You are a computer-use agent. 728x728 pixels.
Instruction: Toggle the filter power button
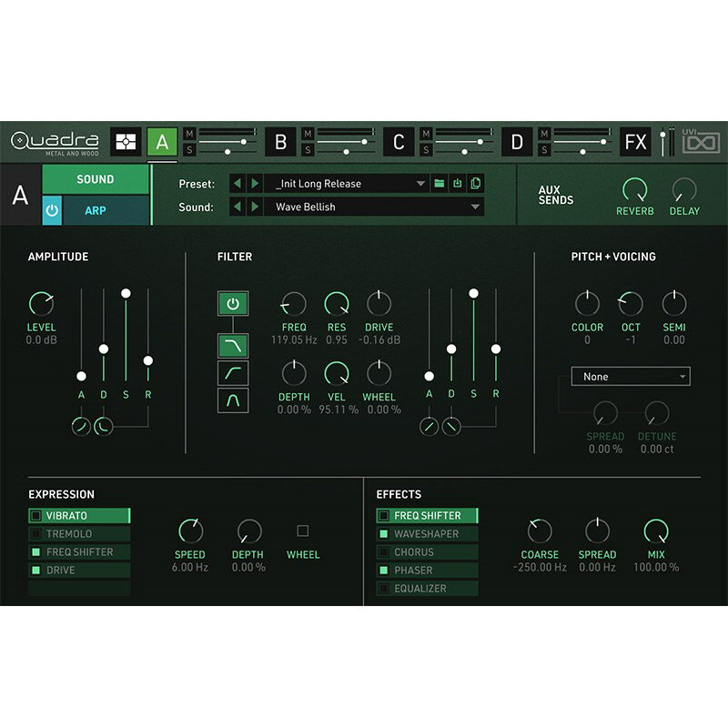[x=232, y=304]
